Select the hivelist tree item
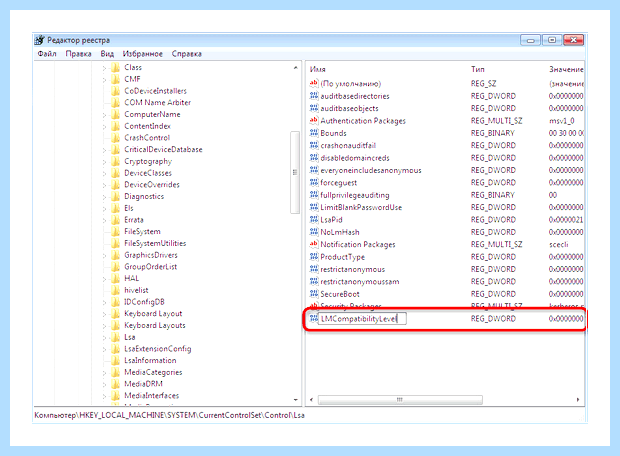Viewport: 620px width, 456px height. pyautogui.click(x=136, y=290)
